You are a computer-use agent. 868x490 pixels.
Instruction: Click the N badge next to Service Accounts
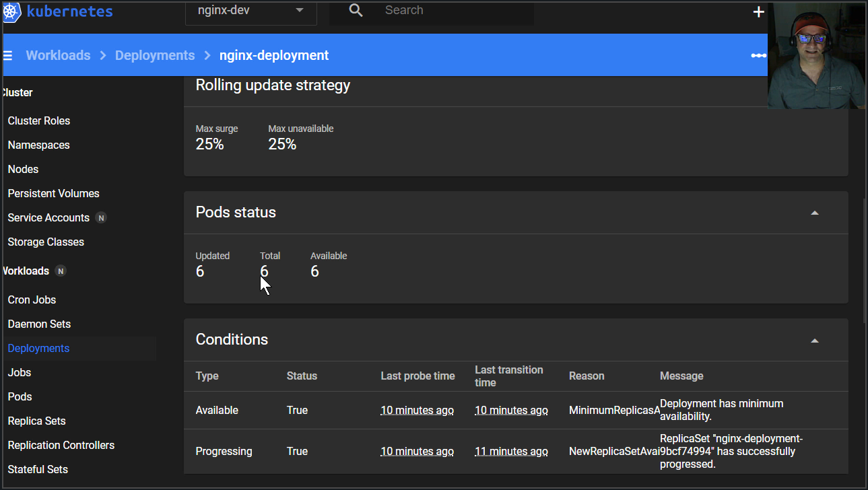coord(101,217)
